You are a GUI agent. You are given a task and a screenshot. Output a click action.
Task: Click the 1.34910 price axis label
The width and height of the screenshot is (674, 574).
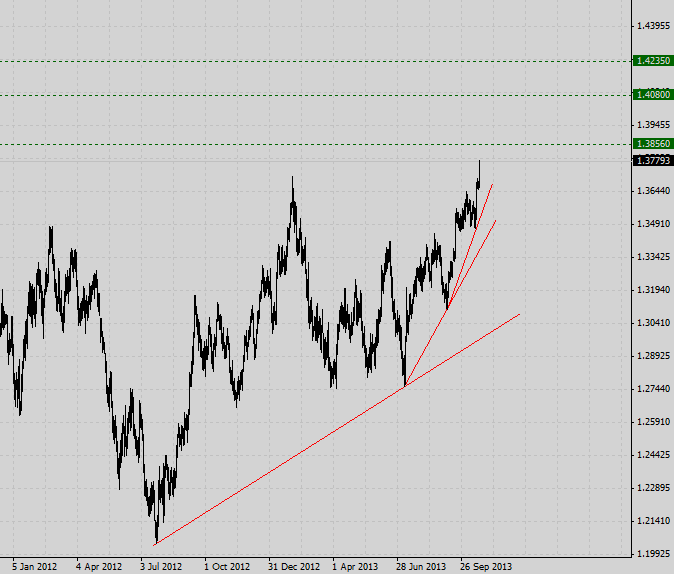(x=653, y=224)
